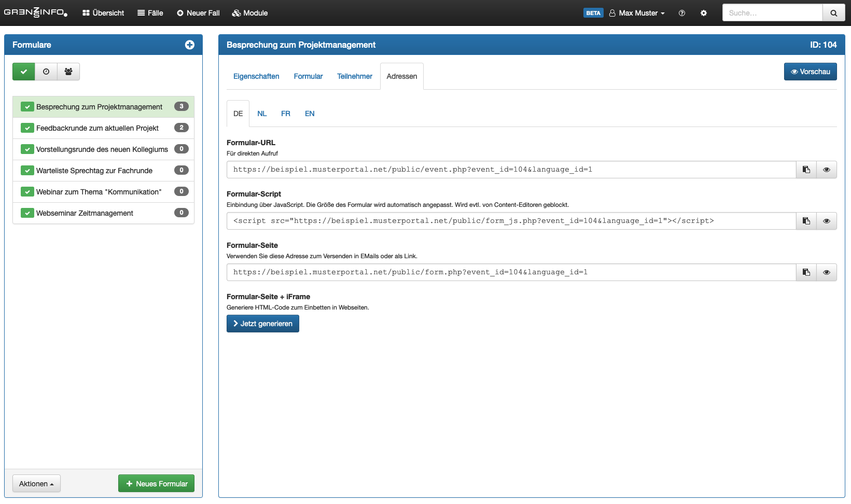Switch to the FR language tab
851x504 pixels.
click(x=286, y=114)
